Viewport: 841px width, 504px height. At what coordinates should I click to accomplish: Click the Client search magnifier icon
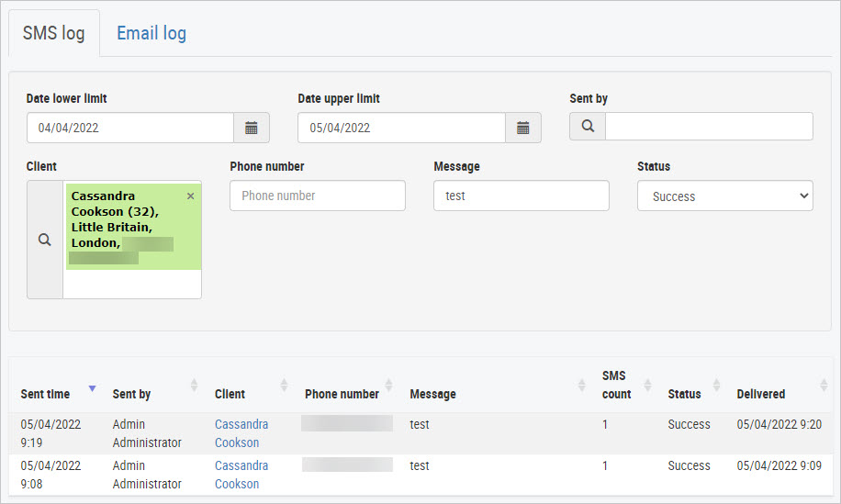point(45,240)
